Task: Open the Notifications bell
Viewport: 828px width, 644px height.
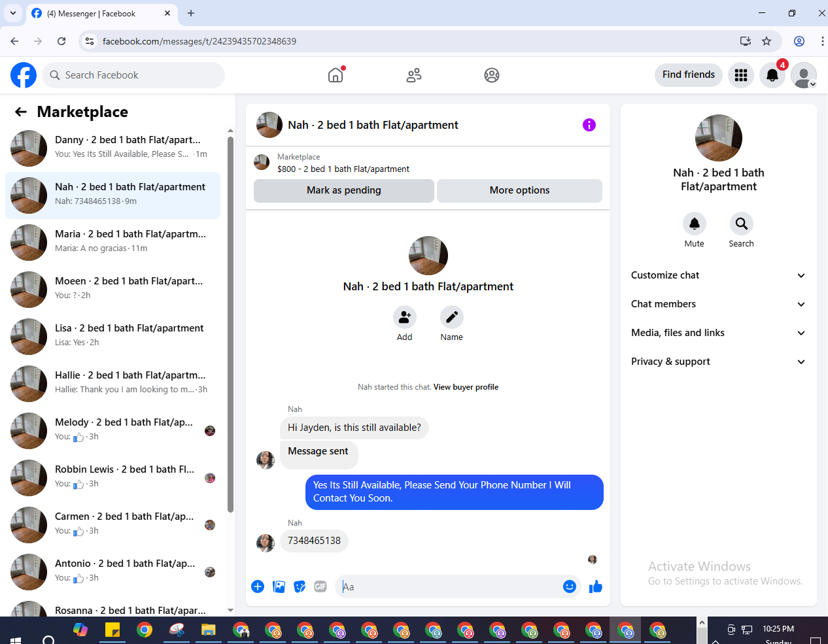Action: click(772, 75)
